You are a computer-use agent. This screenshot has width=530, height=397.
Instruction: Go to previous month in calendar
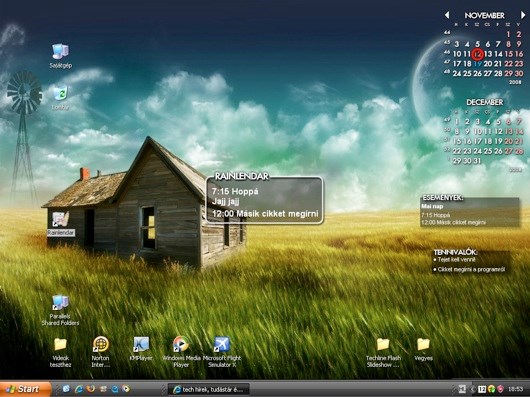pyautogui.click(x=447, y=15)
